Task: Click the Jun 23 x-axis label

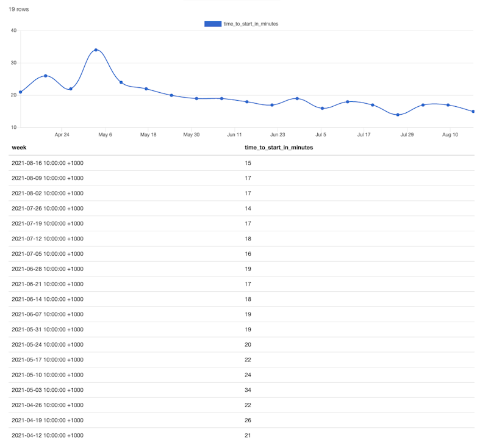Action: (x=278, y=134)
